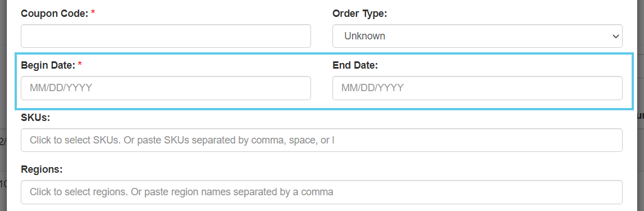Viewport: 644px width, 211px height.
Task: Click the 'Begin Date:' label
Action: point(48,65)
